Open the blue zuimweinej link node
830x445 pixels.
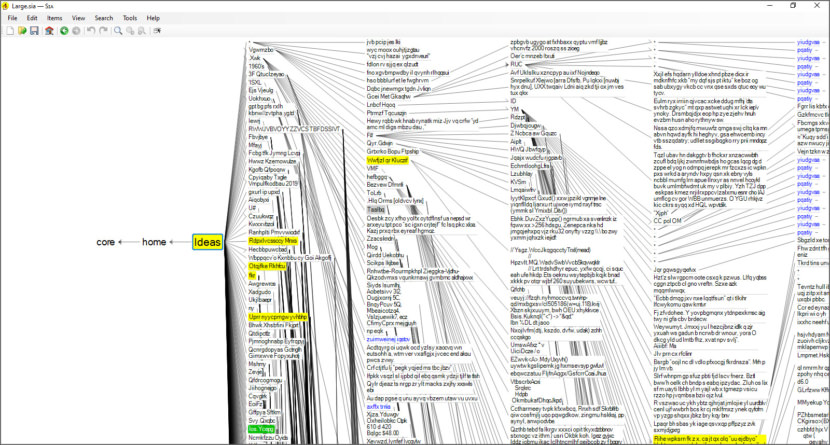(388, 339)
